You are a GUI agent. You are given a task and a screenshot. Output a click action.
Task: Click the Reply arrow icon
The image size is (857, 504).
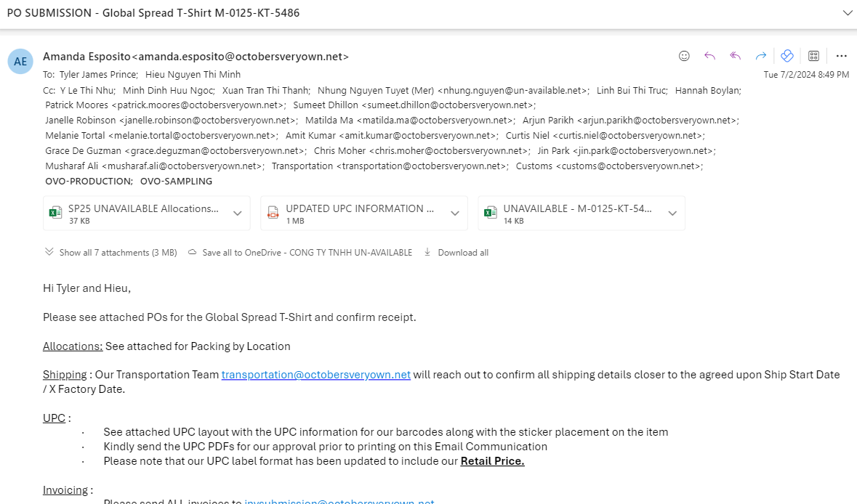point(709,56)
